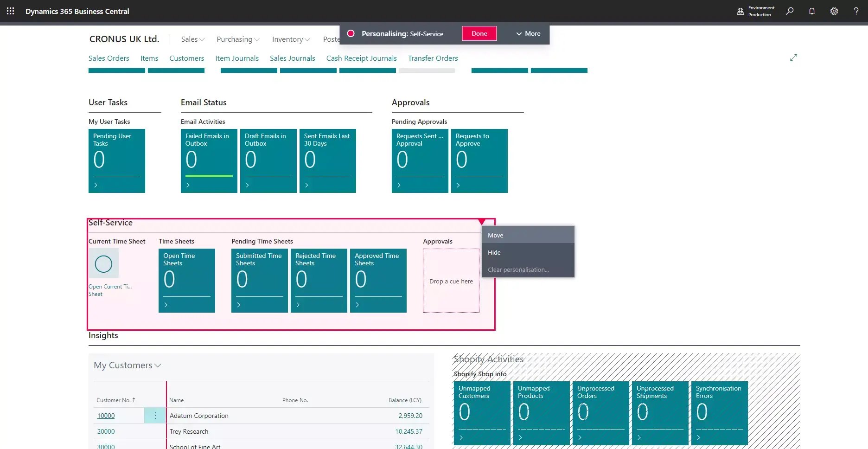The image size is (868, 449).
Task: Click the environment information icon
Action: 740,11
